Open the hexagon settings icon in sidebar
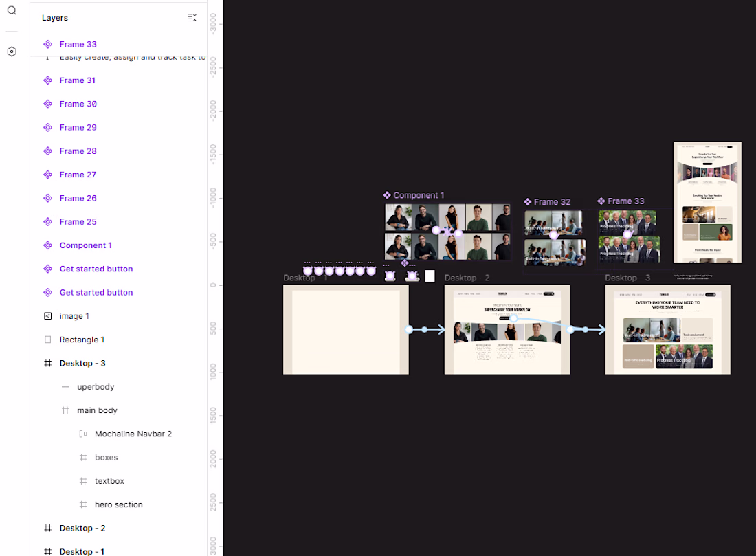The height and width of the screenshot is (556, 756). [12, 52]
